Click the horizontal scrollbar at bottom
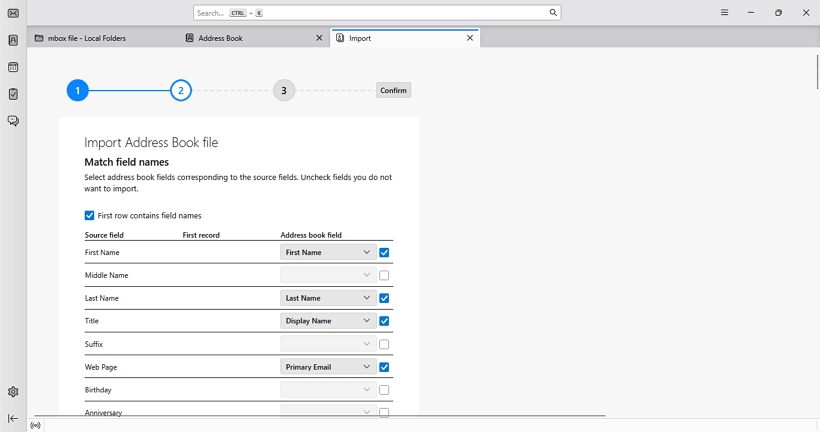The height and width of the screenshot is (432, 820). [x=320, y=416]
